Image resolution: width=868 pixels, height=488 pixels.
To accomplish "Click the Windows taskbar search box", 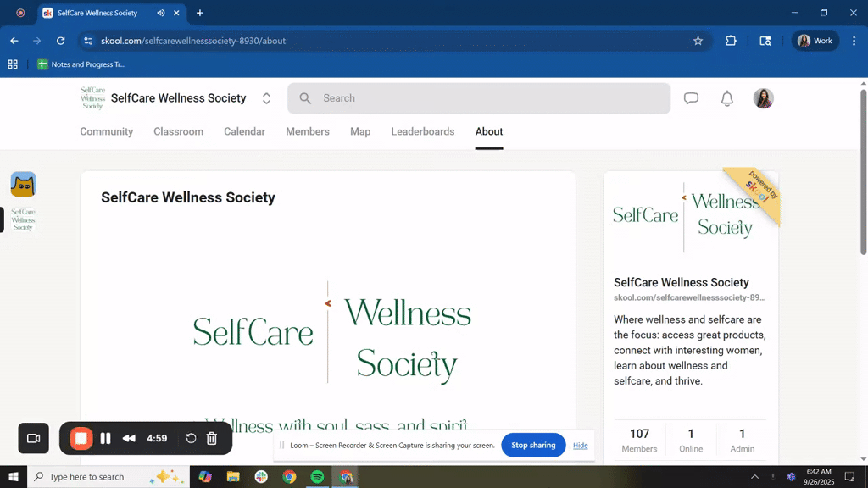I will tap(108, 477).
